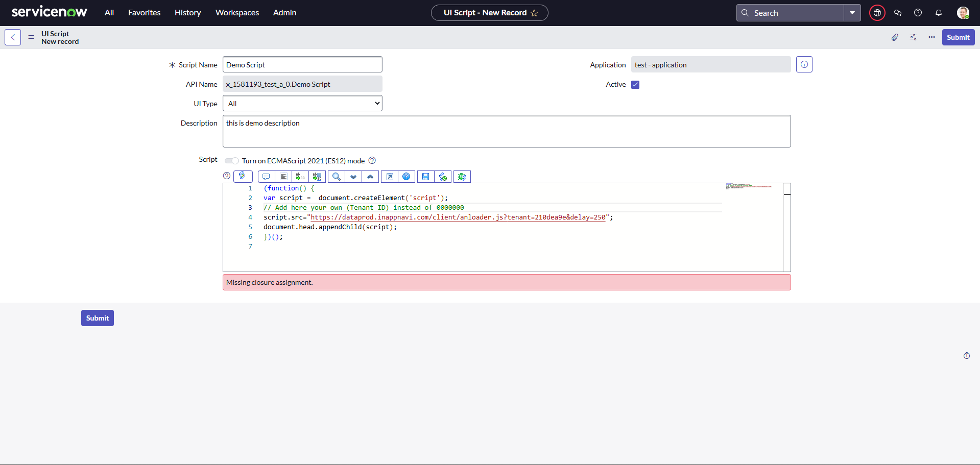The width and height of the screenshot is (980, 465).
Task: Open the user profile avatar
Action: pos(963,13)
